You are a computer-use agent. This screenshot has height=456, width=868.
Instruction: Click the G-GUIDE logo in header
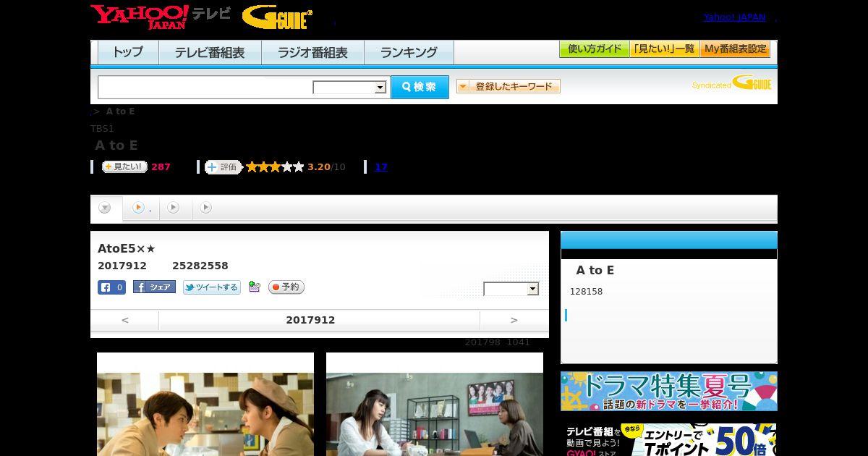(x=277, y=17)
